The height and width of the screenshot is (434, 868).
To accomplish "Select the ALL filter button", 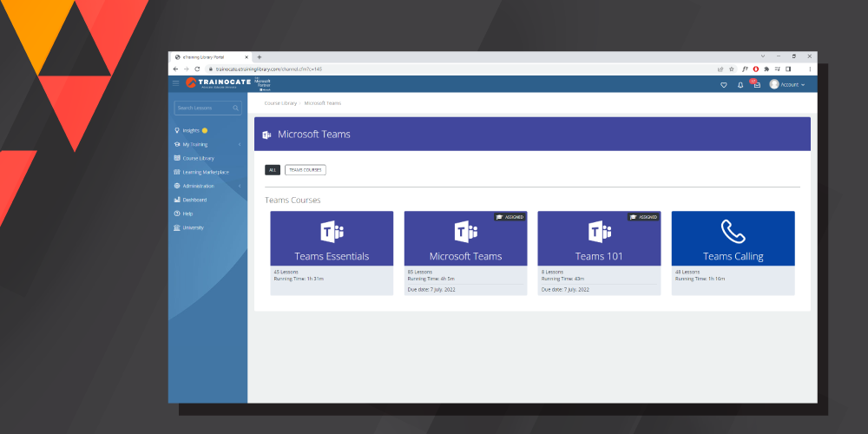I will click(273, 170).
